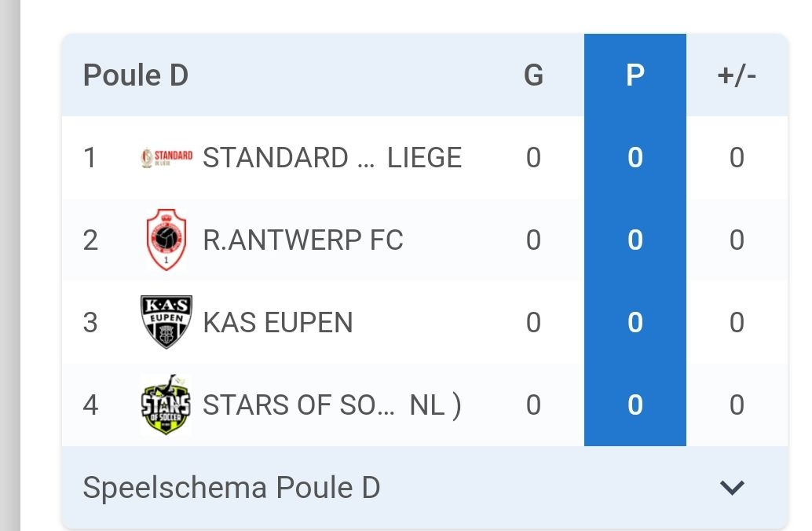Open the STARS OF SOCCER NL team name
812x531 pixels.
(331, 405)
